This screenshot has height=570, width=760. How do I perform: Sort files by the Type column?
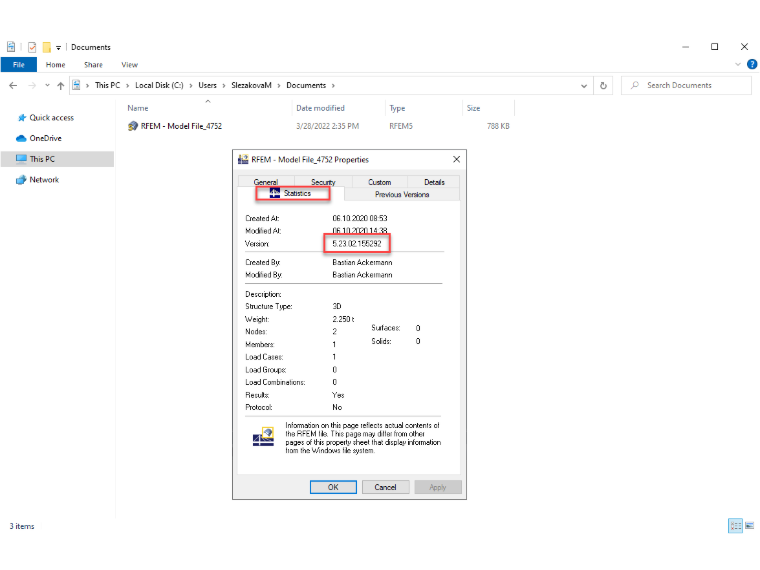pos(397,109)
